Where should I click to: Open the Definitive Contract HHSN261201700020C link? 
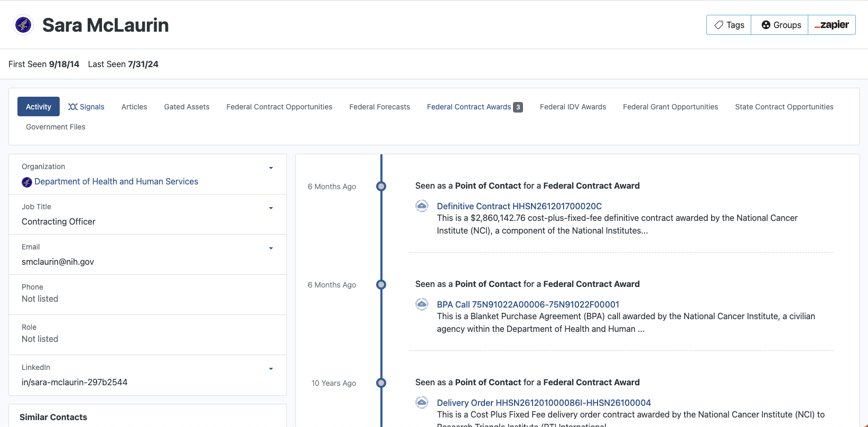pyautogui.click(x=519, y=206)
